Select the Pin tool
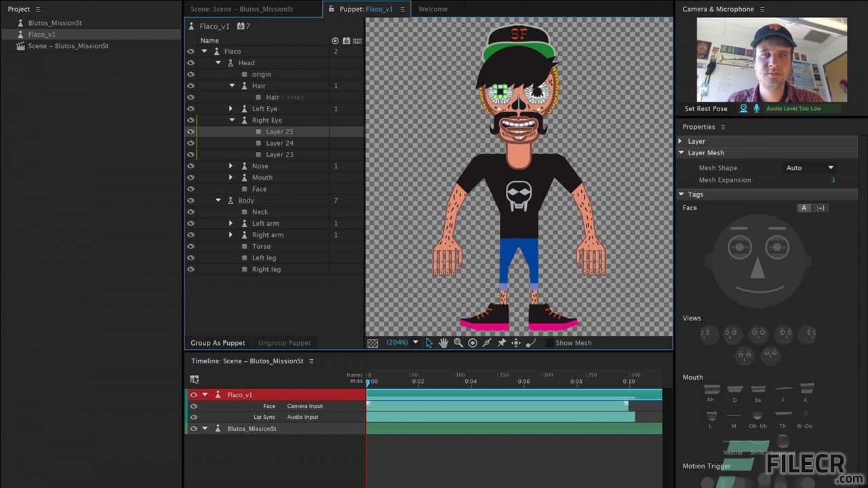Viewport: 868px width, 488px height. point(501,343)
